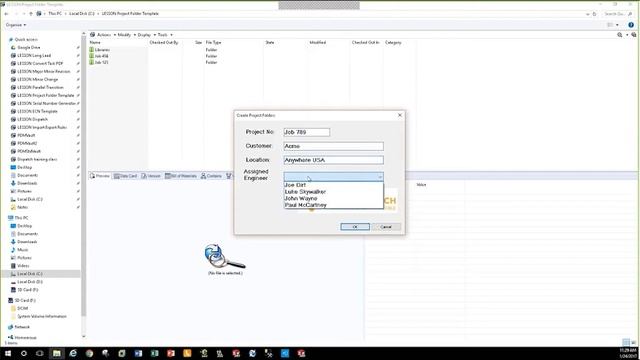
Task: Cancel the Create Project Folders dialog
Action: point(386,227)
